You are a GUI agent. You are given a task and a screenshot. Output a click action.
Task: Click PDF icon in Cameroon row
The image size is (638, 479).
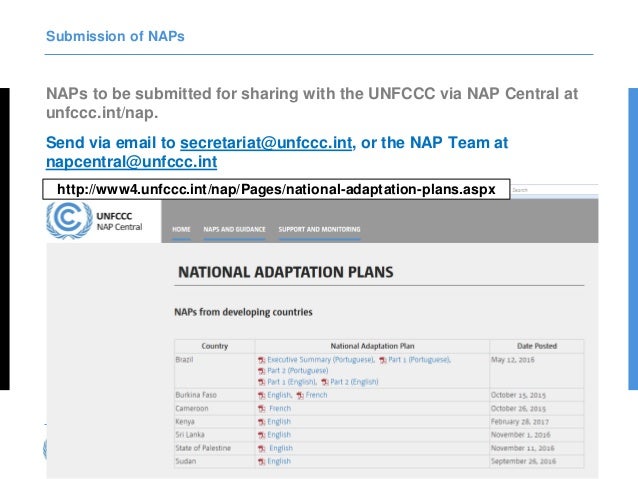[261, 408]
